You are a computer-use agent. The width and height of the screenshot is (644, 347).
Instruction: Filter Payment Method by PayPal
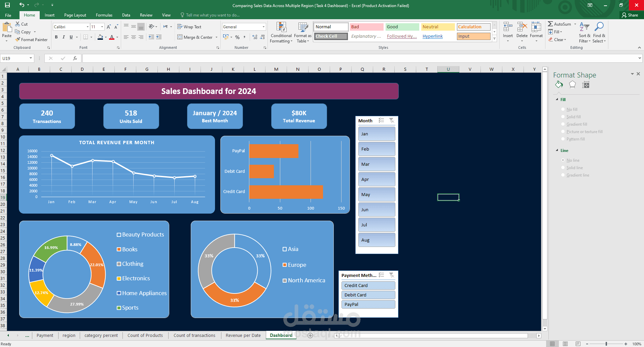pos(368,304)
